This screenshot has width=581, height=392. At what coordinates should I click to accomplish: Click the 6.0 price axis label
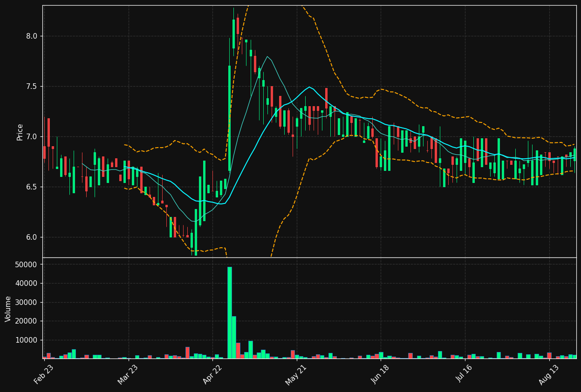click(32, 237)
